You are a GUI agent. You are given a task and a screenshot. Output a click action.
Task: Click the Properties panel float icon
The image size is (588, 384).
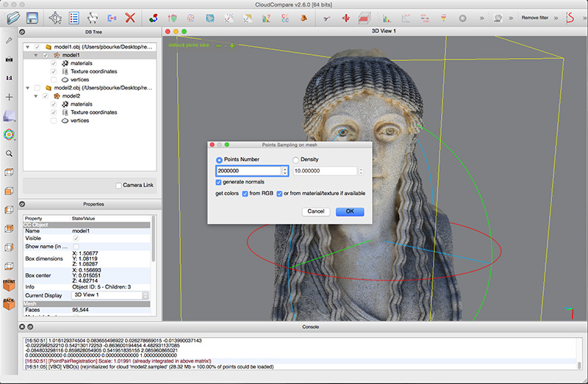[22, 204]
